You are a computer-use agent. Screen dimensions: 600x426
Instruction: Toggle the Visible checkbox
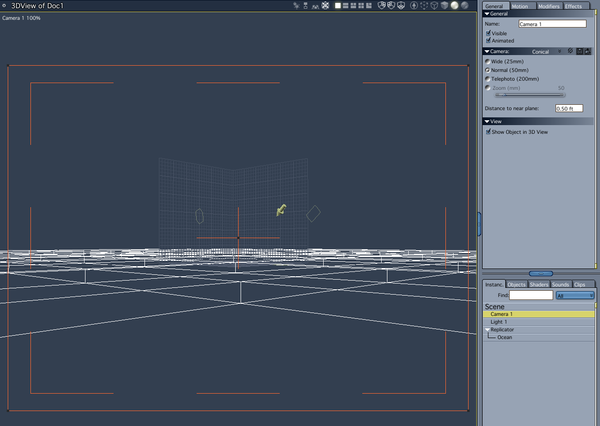(488, 33)
